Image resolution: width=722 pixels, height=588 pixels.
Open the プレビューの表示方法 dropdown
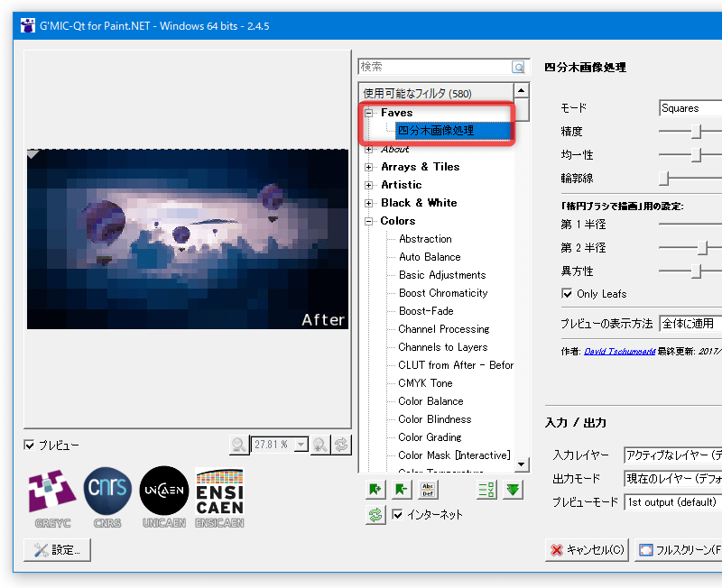point(690,324)
